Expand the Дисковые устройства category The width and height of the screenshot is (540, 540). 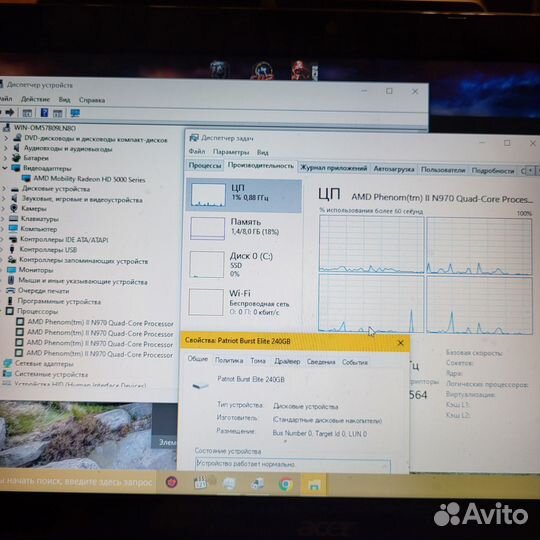tap(4, 189)
